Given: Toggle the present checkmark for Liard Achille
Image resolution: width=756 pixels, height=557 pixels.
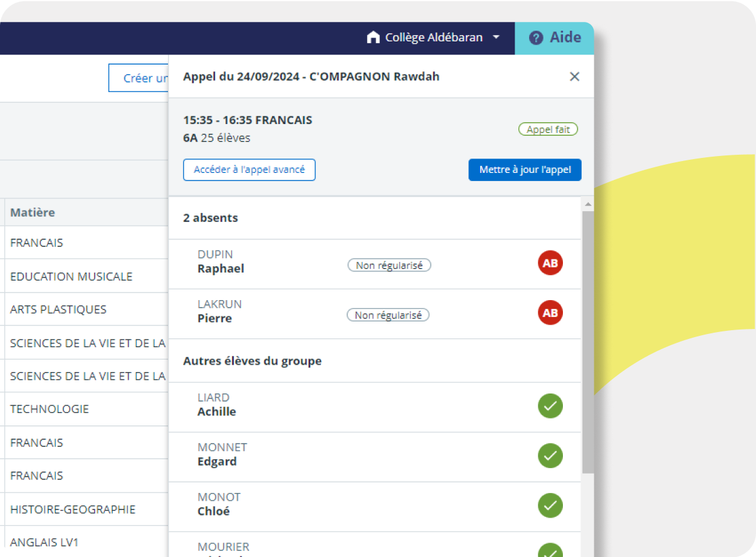Looking at the screenshot, I should (x=550, y=406).
